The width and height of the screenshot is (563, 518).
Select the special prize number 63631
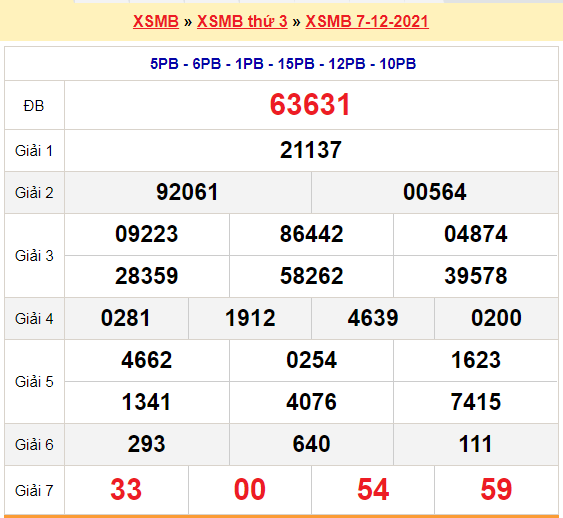(x=310, y=104)
